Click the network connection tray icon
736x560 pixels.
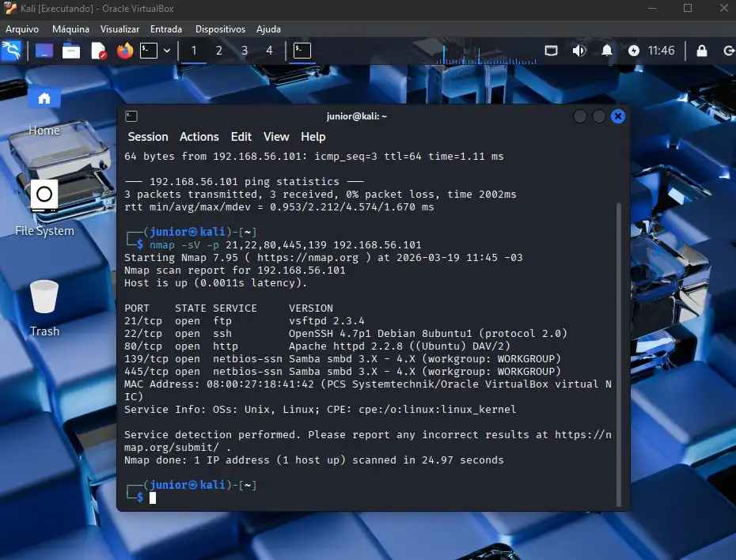(552, 51)
